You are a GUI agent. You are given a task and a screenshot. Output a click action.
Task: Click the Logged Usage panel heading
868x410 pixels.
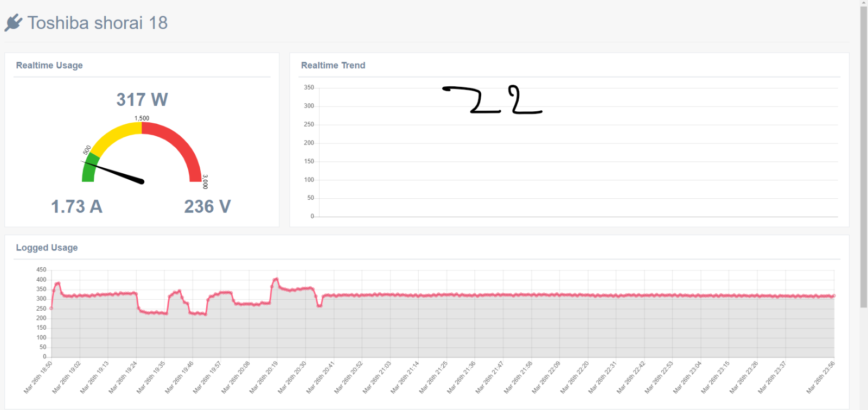(47, 248)
